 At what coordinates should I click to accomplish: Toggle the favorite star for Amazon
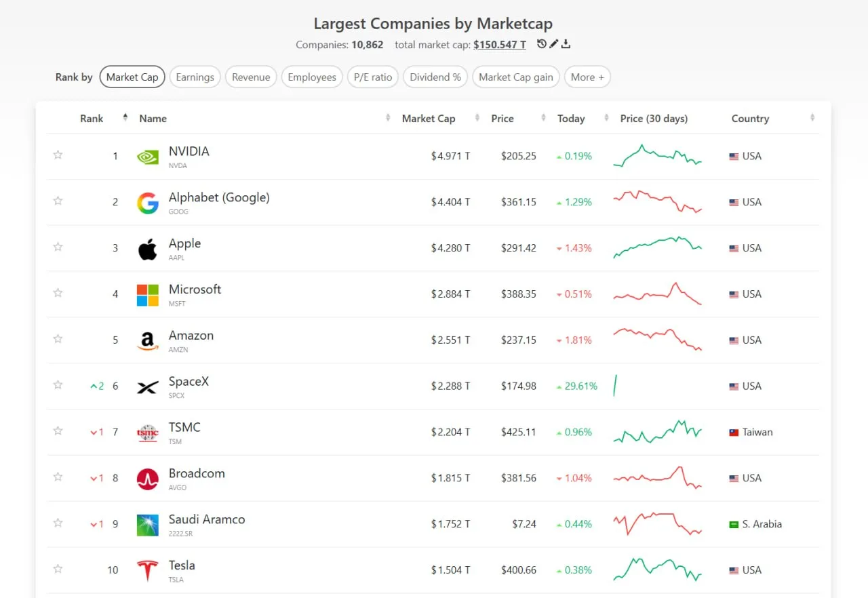pos(58,338)
